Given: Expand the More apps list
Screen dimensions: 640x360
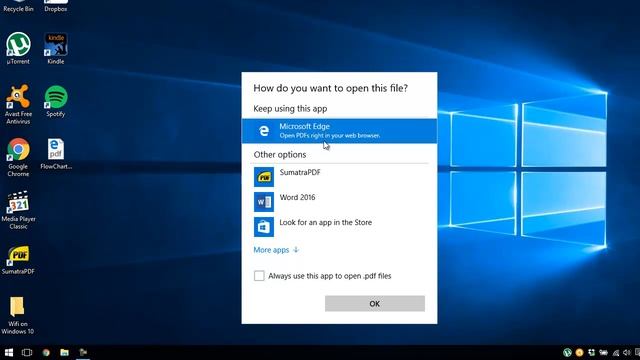Looking at the screenshot, I should pyautogui.click(x=276, y=250).
